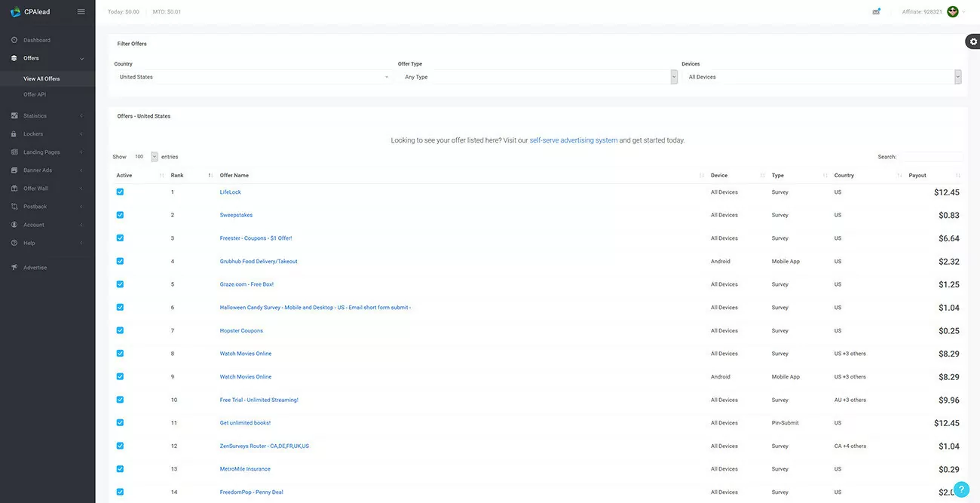Open the self-serve advertising system link
The image size is (980, 503).
pyautogui.click(x=574, y=140)
